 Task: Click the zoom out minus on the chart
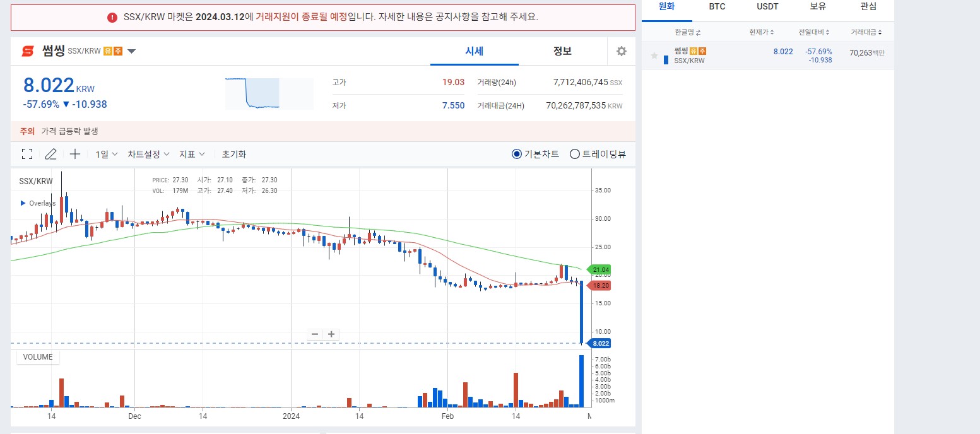click(x=314, y=334)
